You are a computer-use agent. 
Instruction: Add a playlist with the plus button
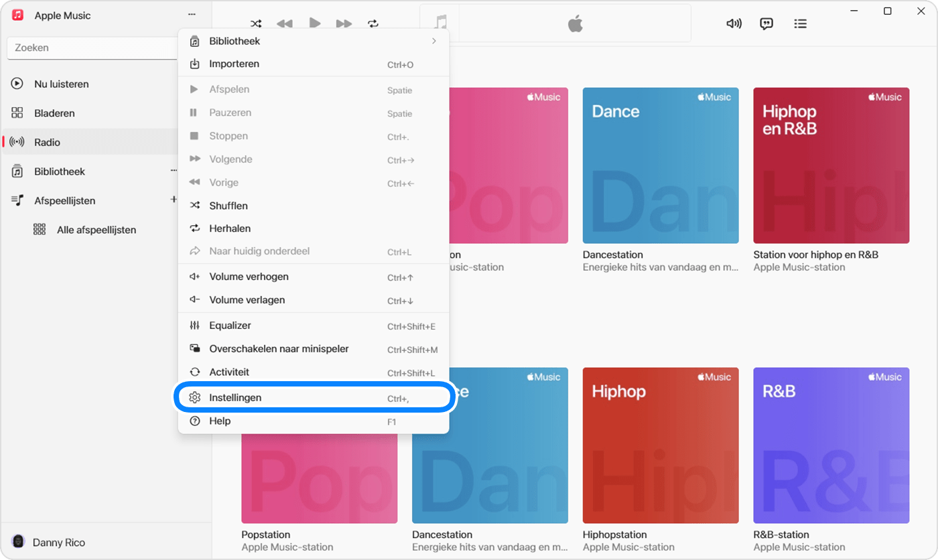point(174,200)
